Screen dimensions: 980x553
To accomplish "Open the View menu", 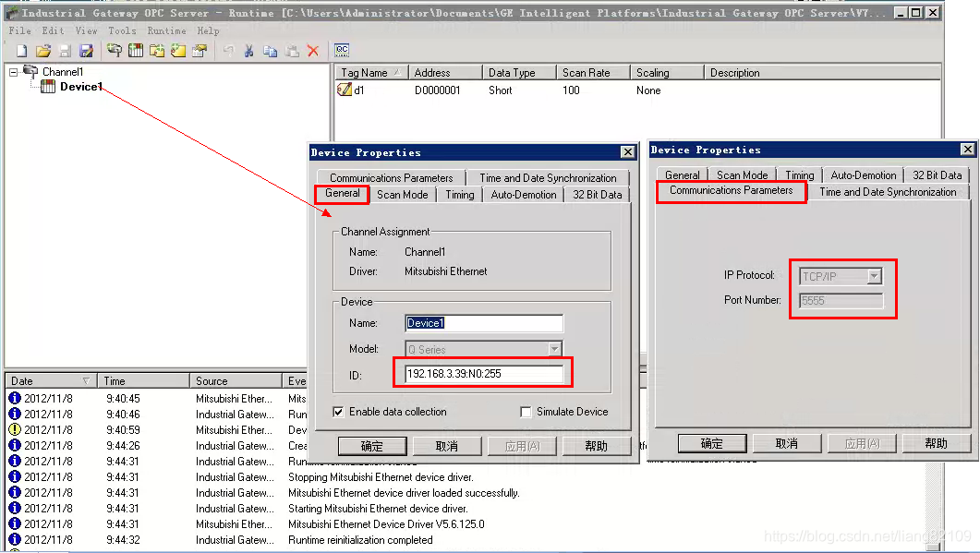I will (86, 30).
